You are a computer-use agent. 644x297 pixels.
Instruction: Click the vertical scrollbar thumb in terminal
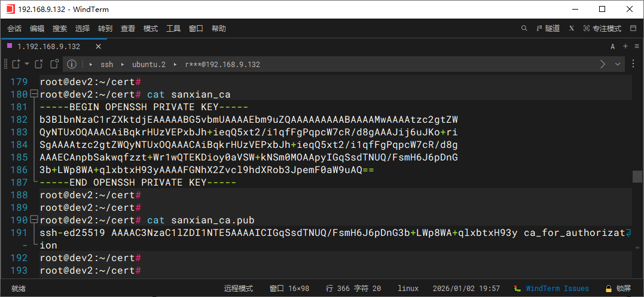[637, 176]
